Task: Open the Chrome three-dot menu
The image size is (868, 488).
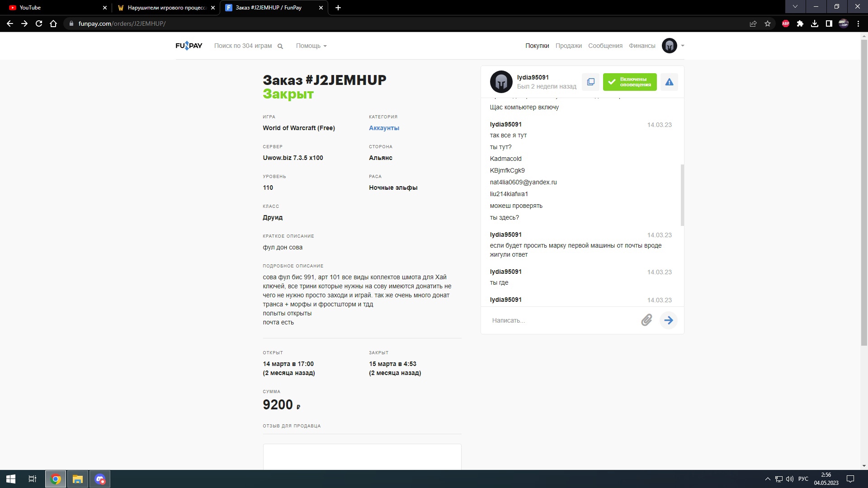Action: [858, 23]
